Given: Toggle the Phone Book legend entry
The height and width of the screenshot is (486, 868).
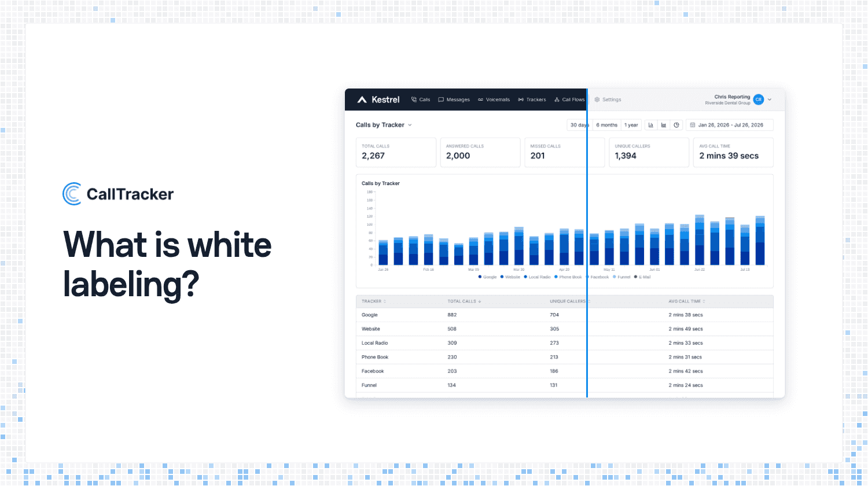Looking at the screenshot, I should 568,277.
